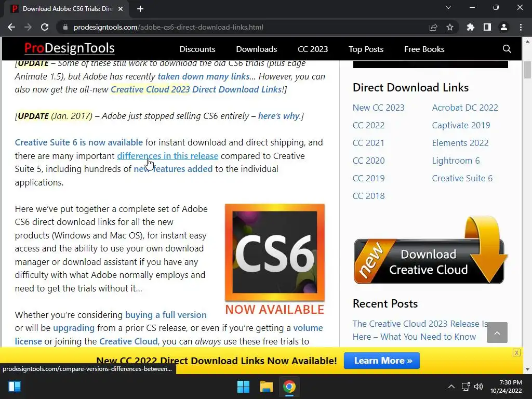Viewport: 532px width, 399px height.
Task: Open CC 2018 sidebar link
Action: [368, 196]
